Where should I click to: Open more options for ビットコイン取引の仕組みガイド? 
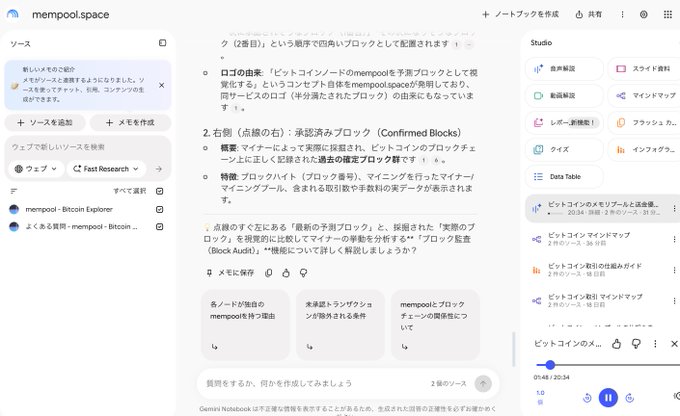pyautogui.click(x=674, y=270)
